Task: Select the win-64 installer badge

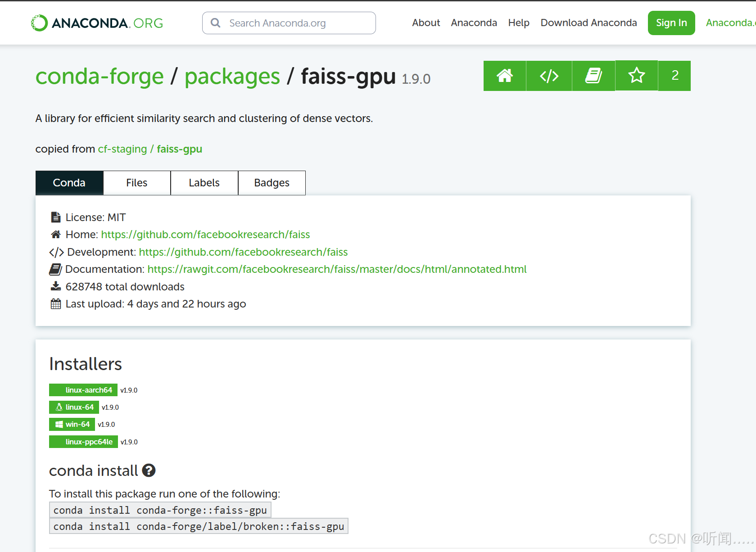Action: [72, 424]
